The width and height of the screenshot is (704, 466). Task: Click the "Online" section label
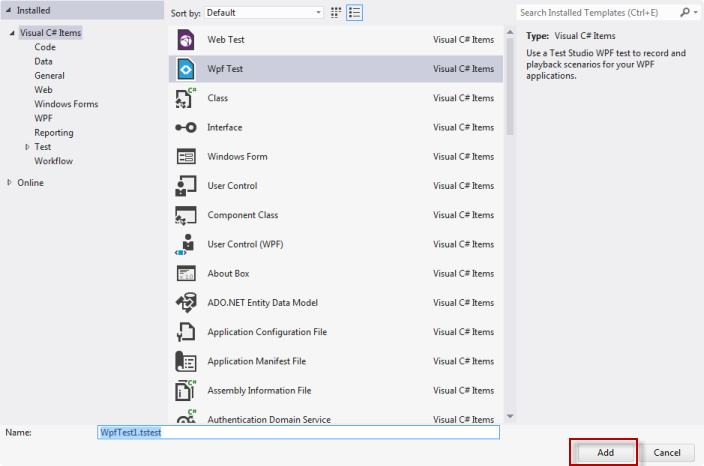(31, 183)
